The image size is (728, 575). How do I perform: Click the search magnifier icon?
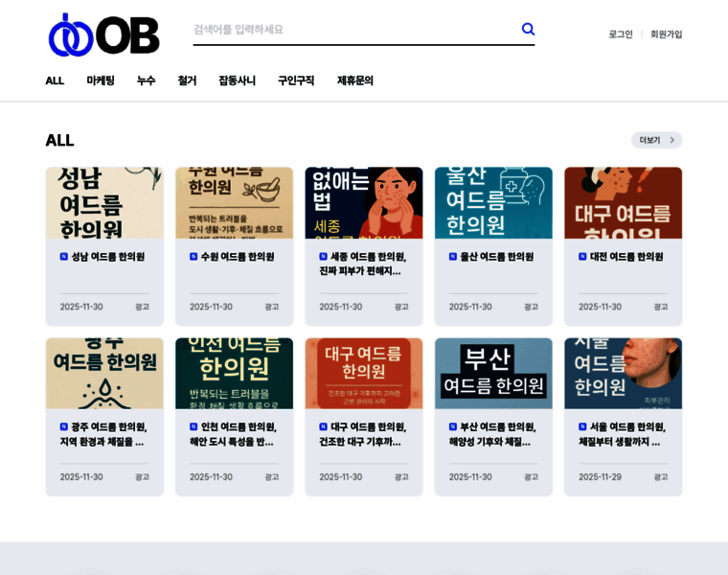(x=528, y=30)
